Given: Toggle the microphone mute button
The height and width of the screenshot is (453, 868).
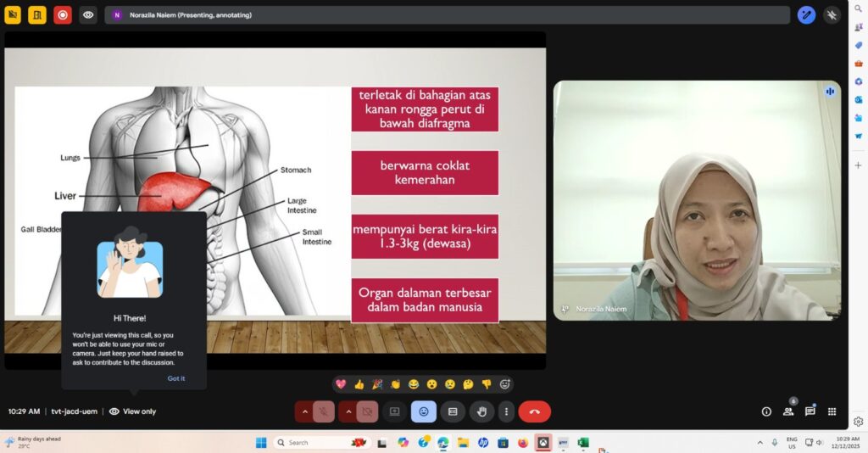Looking at the screenshot, I should point(323,411).
